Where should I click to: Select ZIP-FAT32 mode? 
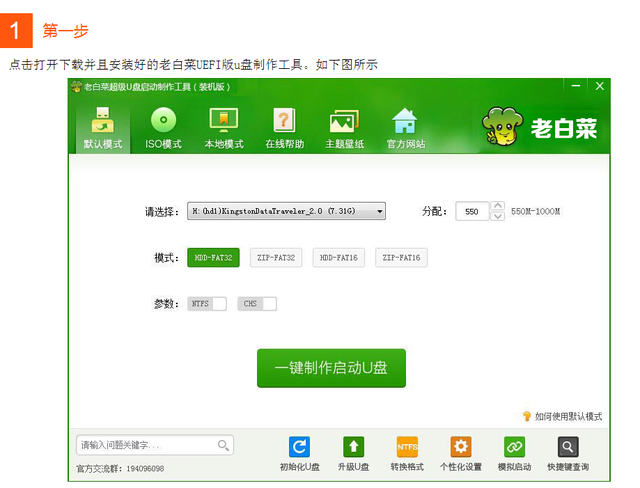point(276,257)
